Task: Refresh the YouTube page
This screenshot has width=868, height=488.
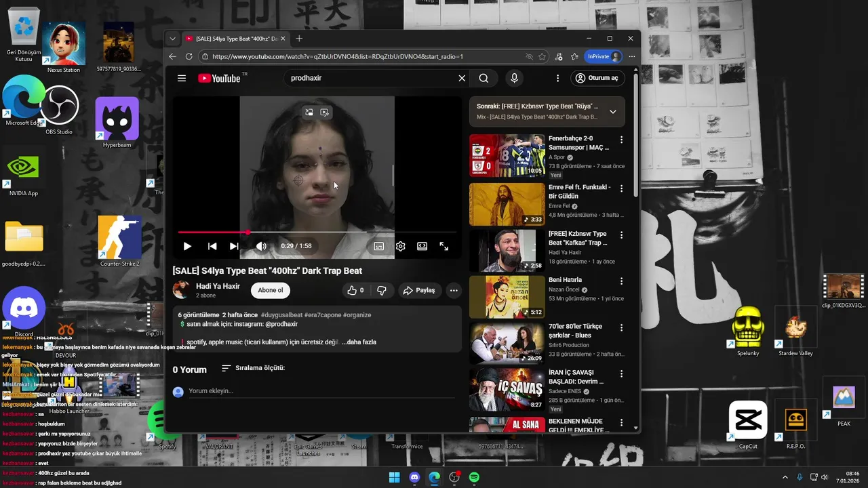Action: (189, 57)
